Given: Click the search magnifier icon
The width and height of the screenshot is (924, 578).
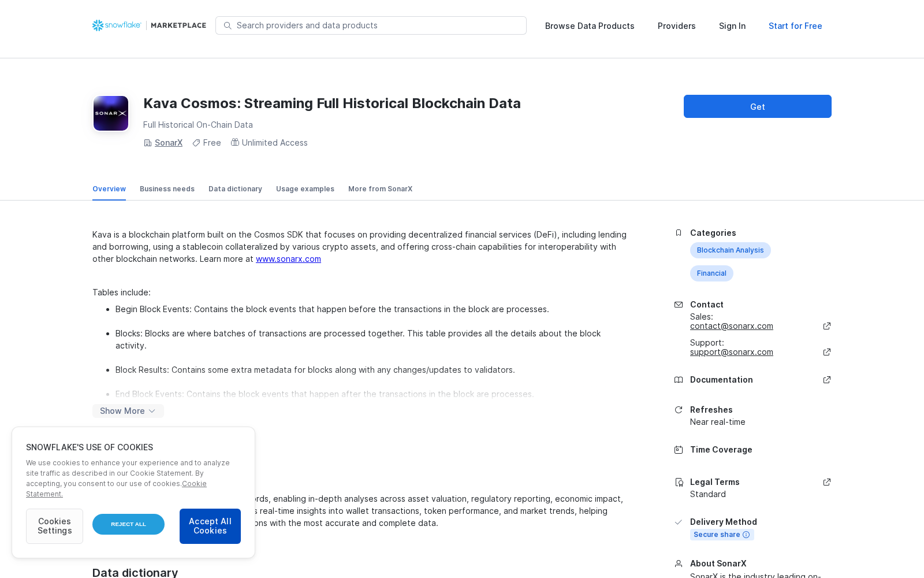Looking at the screenshot, I should (x=228, y=25).
